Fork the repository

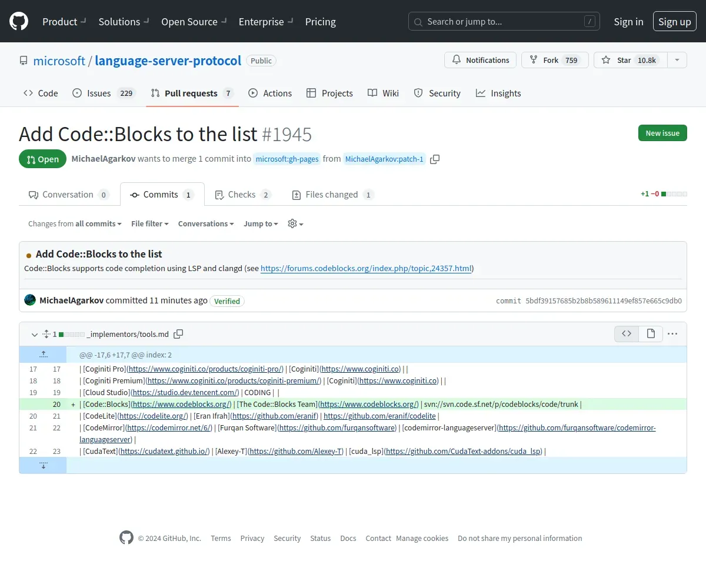coord(555,60)
